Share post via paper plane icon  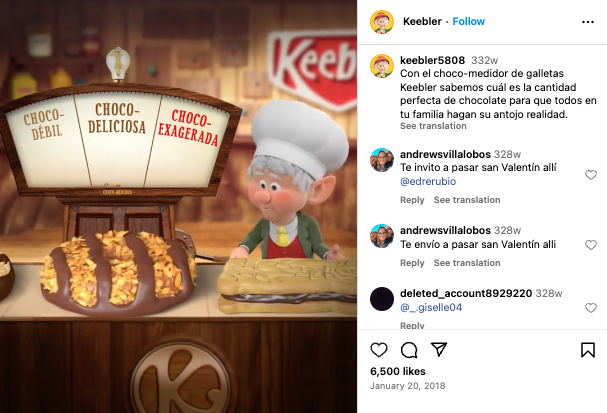pyautogui.click(x=439, y=350)
